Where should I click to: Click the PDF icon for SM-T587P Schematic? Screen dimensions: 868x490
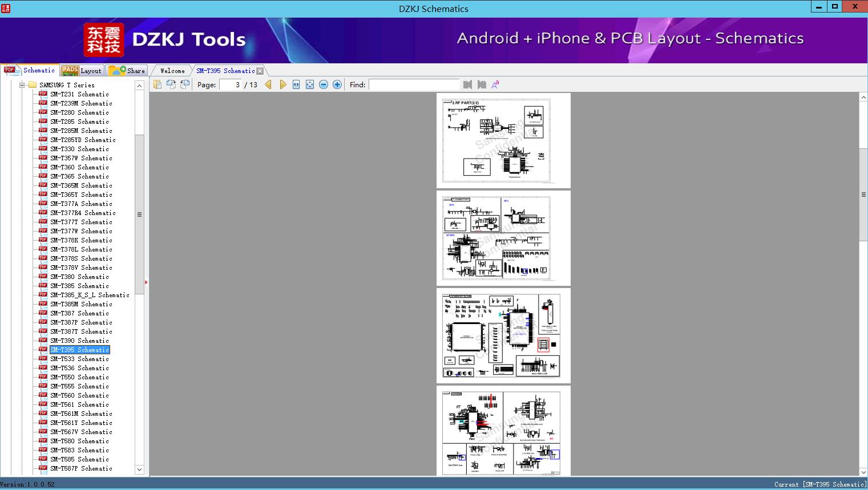click(43, 468)
